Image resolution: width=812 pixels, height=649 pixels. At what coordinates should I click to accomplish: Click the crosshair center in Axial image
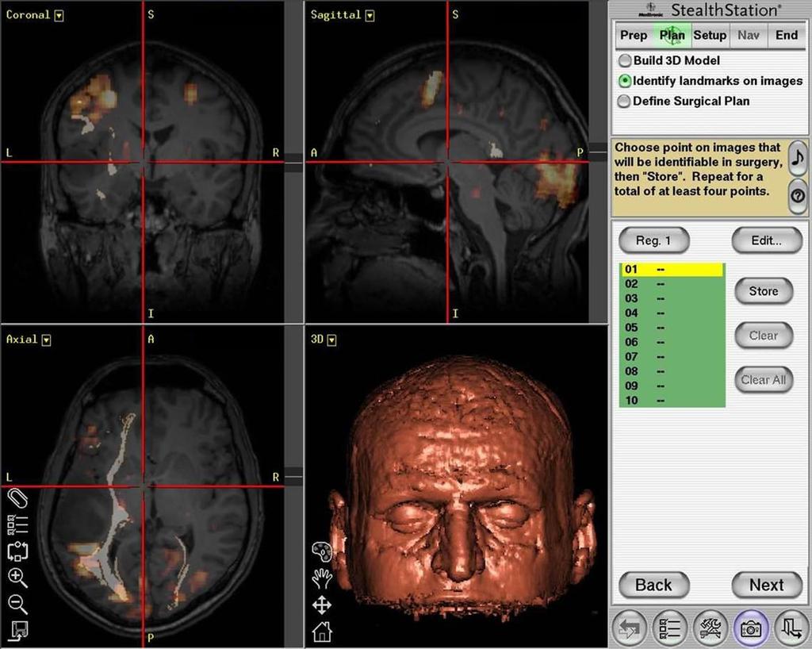(x=143, y=486)
